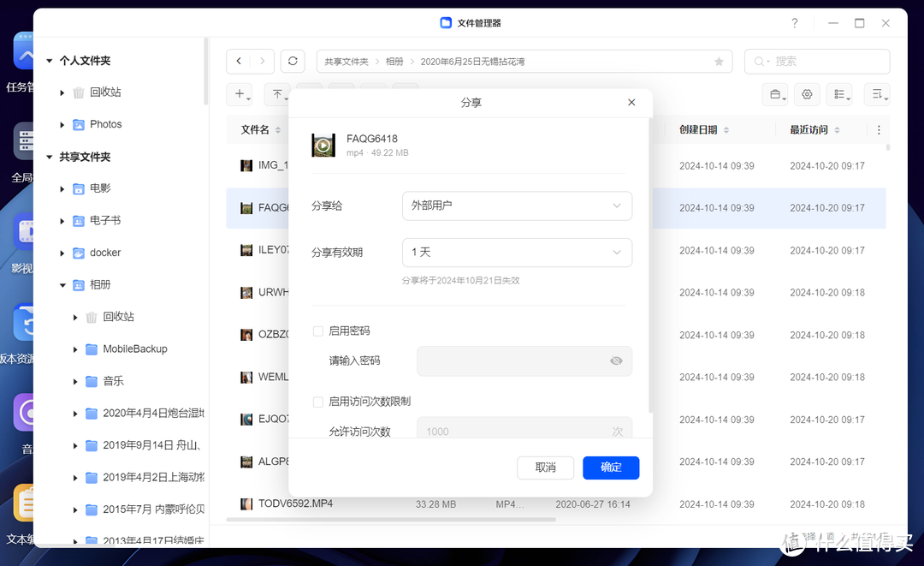Open the share validity period dropdown
The image size is (924, 566).
pos(517,252)
